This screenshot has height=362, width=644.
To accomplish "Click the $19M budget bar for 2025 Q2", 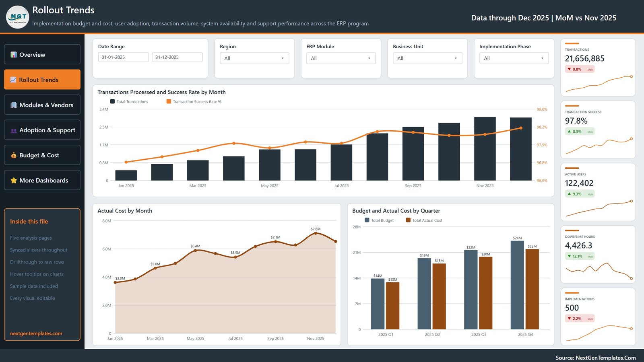I will coord(424,294).
